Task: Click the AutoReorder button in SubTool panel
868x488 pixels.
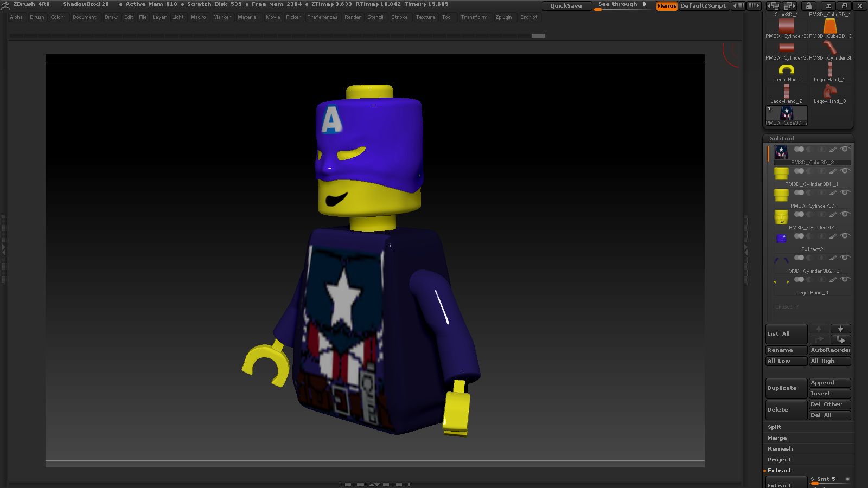Action: pos(829,350)
